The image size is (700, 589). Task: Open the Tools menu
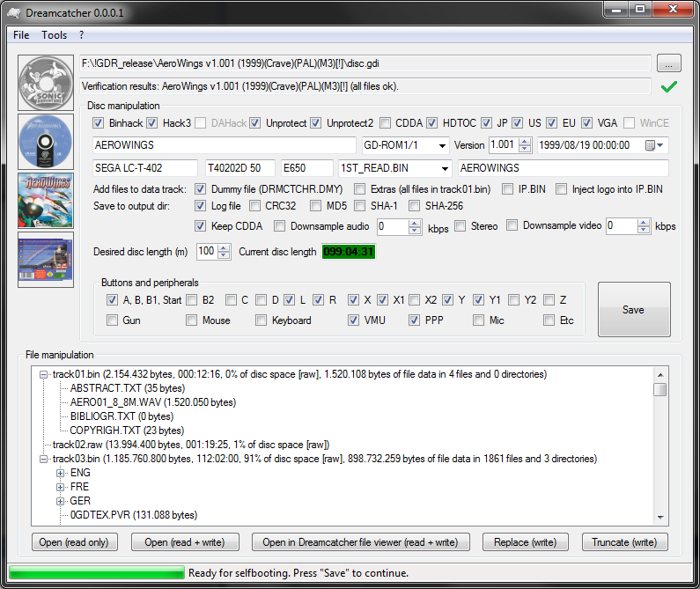[54, 35]
